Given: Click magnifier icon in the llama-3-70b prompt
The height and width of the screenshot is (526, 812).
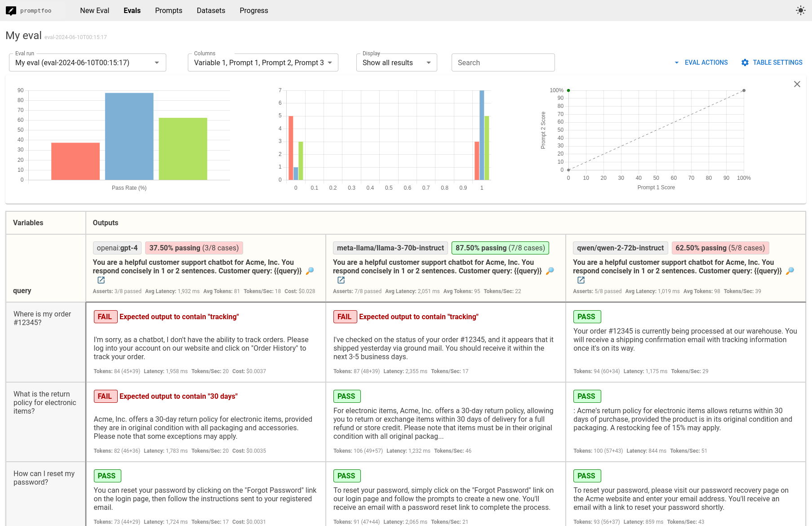Looking at the screenshot, I should 550,271.
